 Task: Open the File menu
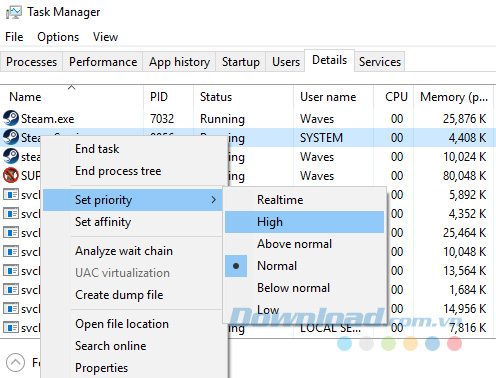click(x=14, y=37)
